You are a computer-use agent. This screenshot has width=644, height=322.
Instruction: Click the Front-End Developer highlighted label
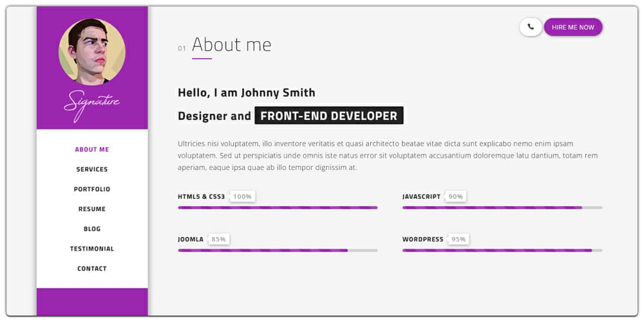point(328,116)
